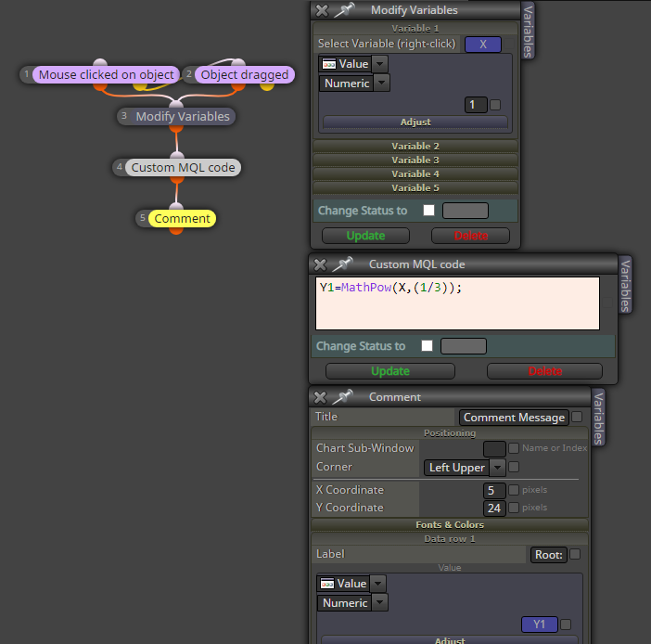The width and height of the screenshot is (651, 644).
Task: Click the X Coordinate field showing 5
Action: point(494,491)
